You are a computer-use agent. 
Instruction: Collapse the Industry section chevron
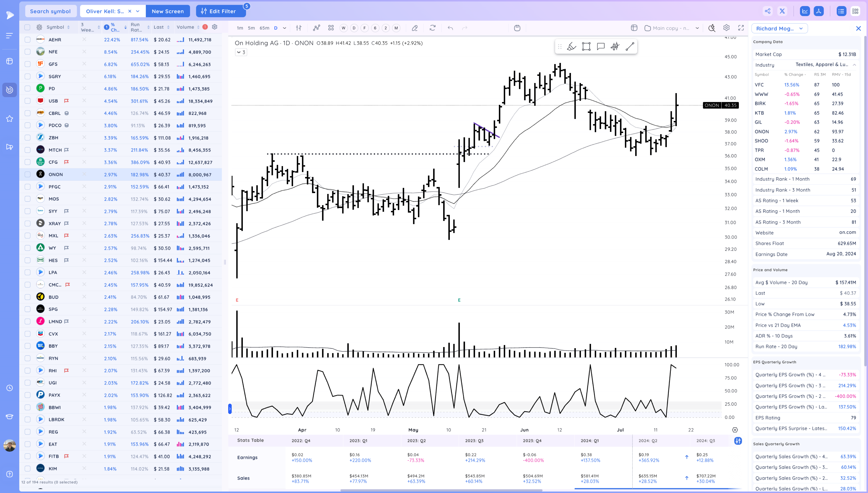tap(854, 65)
